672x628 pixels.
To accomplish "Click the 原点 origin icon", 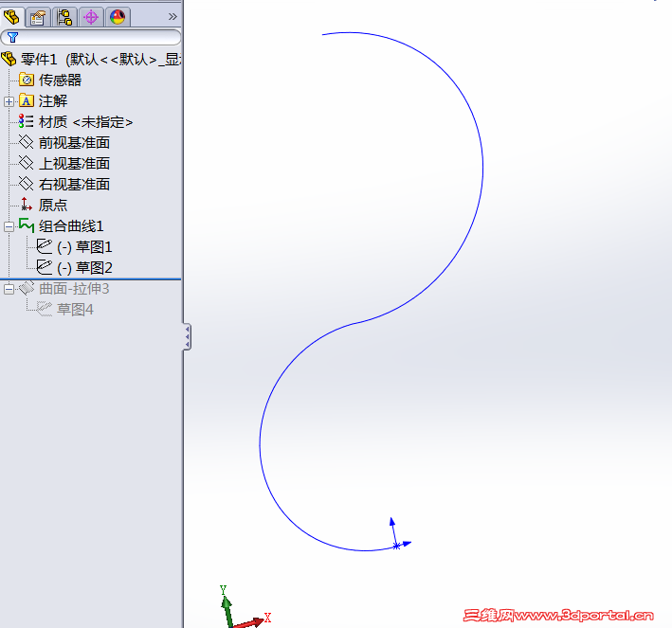I will click(x=27, y=205).
